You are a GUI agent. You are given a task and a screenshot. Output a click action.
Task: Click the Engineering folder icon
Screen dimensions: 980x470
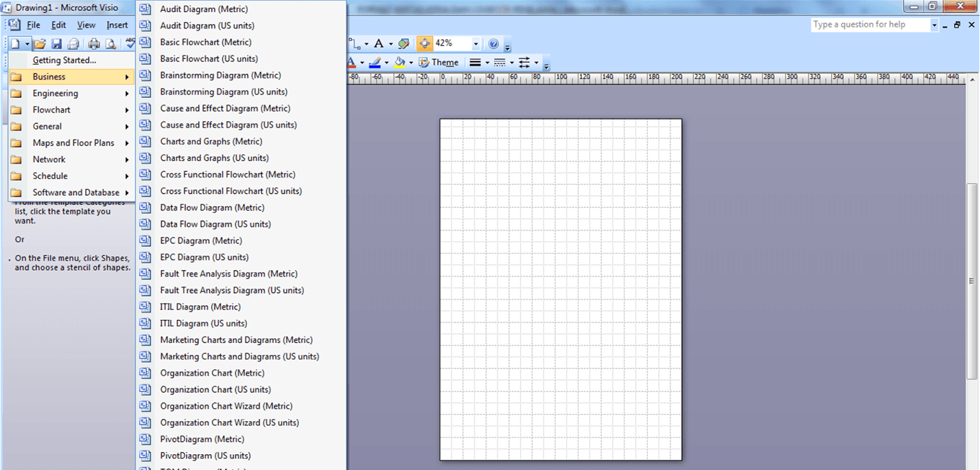[x=17, y=93]
